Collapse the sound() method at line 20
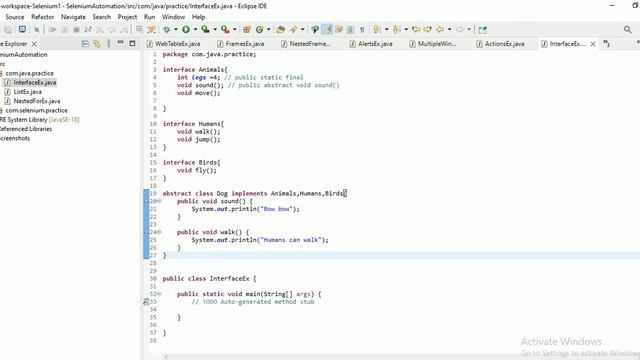 [159, 201]
